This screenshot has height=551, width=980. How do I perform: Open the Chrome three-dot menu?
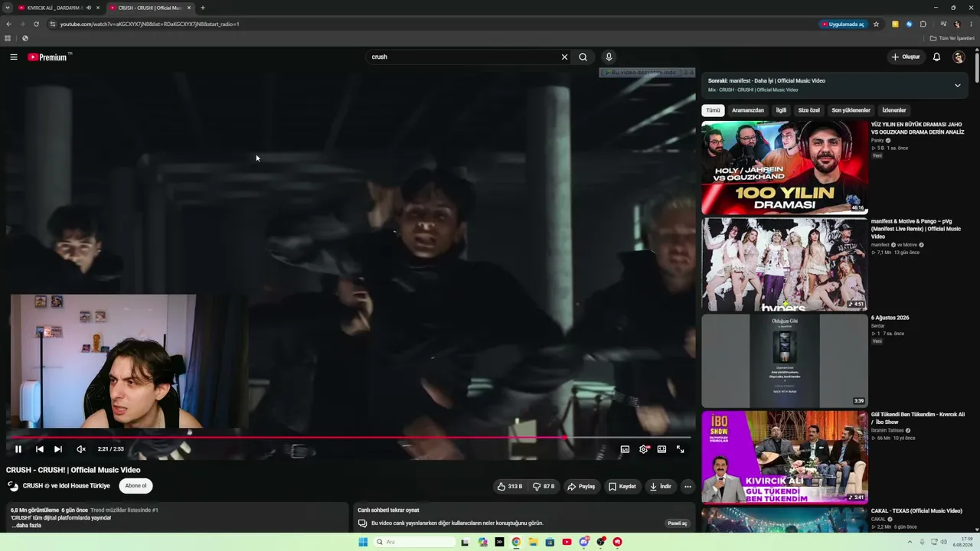click(x=971, y=24)
